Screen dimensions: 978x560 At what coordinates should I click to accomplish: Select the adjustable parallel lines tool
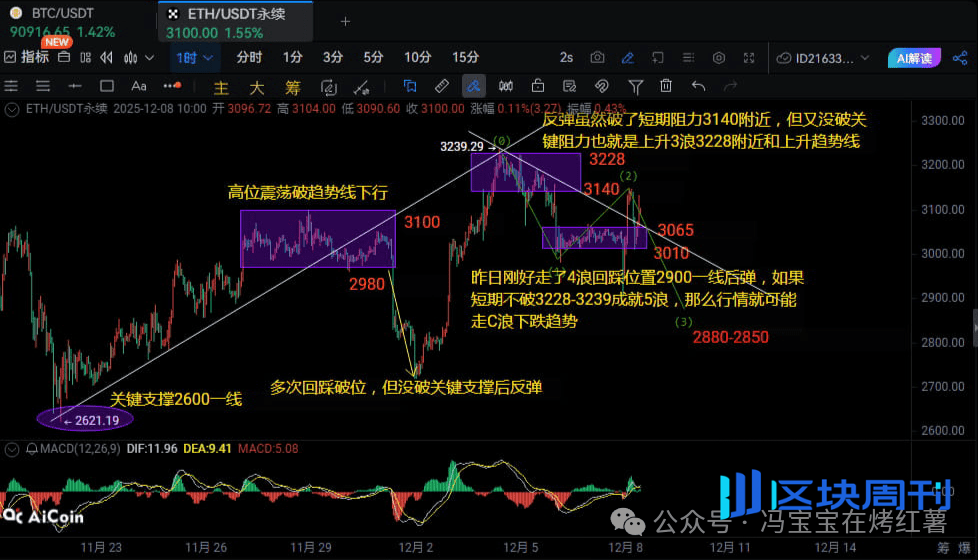pos(11,86)
